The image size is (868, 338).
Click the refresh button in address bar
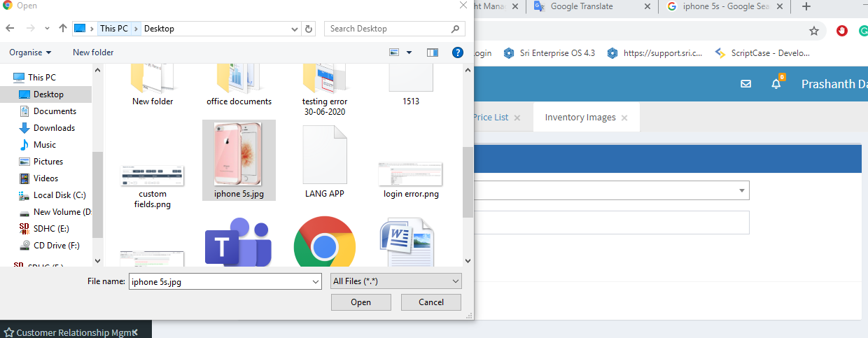point(309,29)
